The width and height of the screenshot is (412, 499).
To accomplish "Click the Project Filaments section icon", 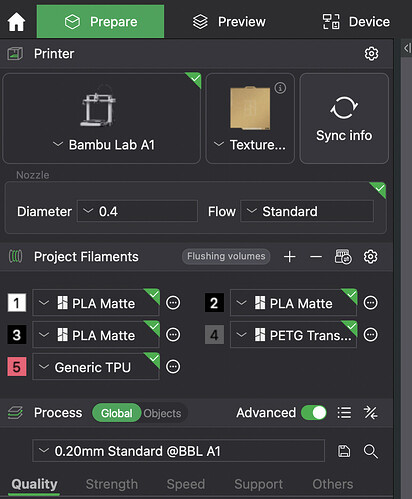I will click(x=15, y=257).
